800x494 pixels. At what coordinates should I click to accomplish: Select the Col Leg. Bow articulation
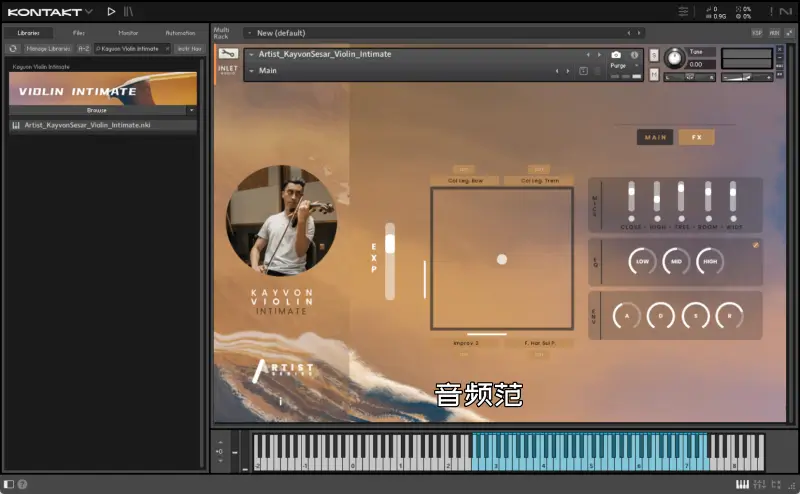(465, 181)
